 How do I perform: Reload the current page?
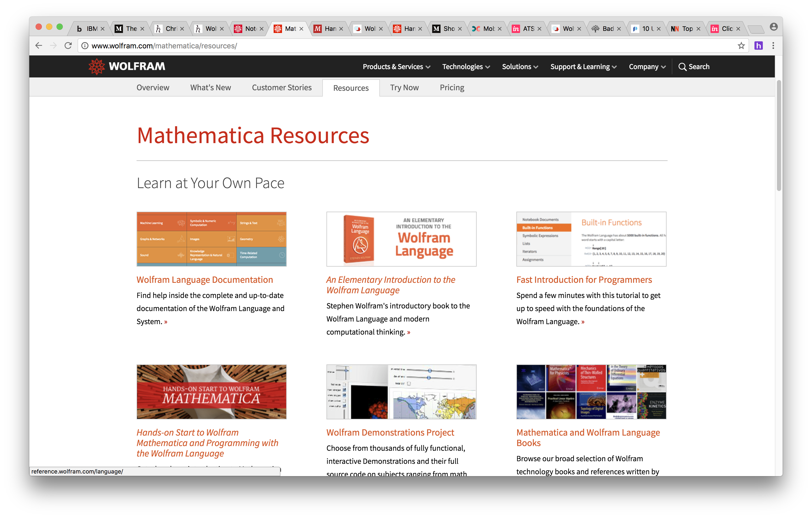(68, 46)
